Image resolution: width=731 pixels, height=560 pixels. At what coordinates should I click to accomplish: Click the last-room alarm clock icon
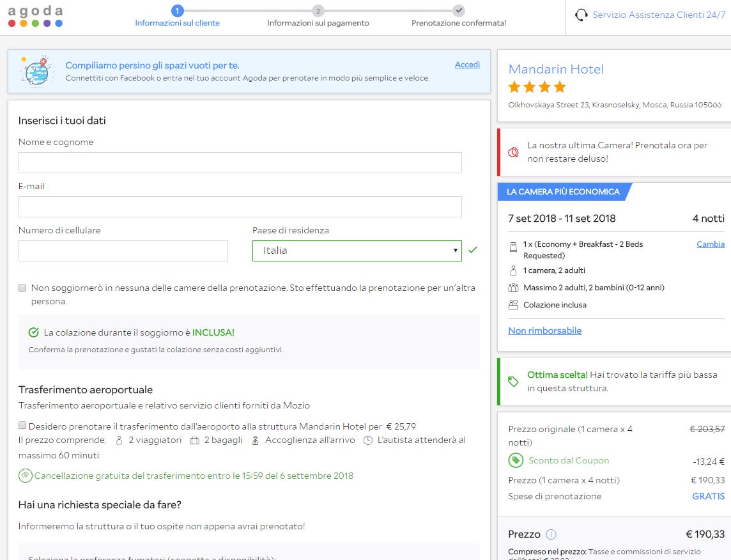coord(513,152)
